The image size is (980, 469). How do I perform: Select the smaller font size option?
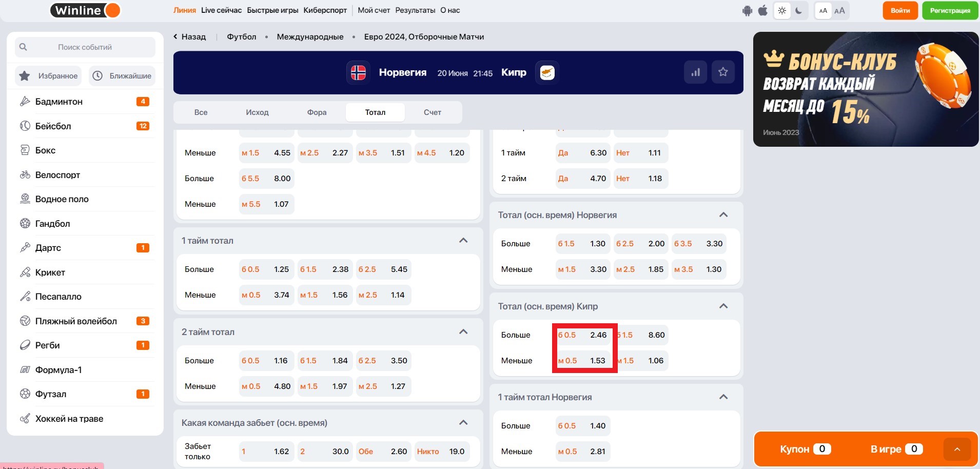pyautogui.click(x=823, y=11)
